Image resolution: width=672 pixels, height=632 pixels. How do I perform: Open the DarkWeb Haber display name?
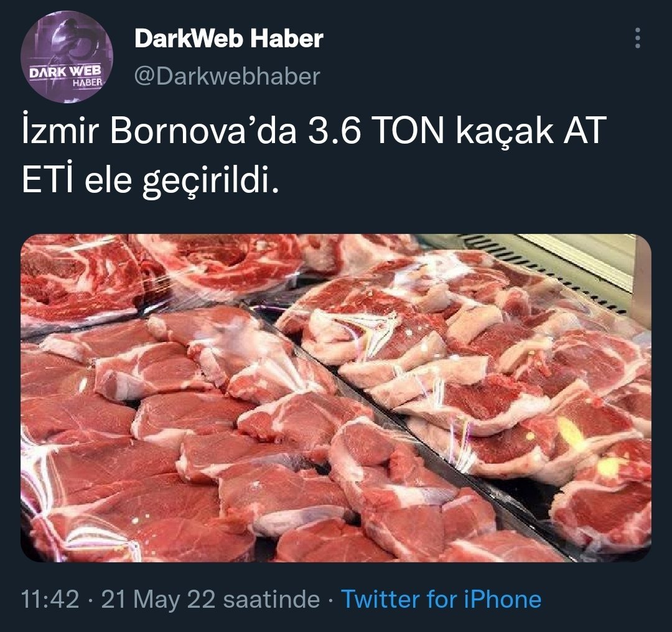click(228, 39)
